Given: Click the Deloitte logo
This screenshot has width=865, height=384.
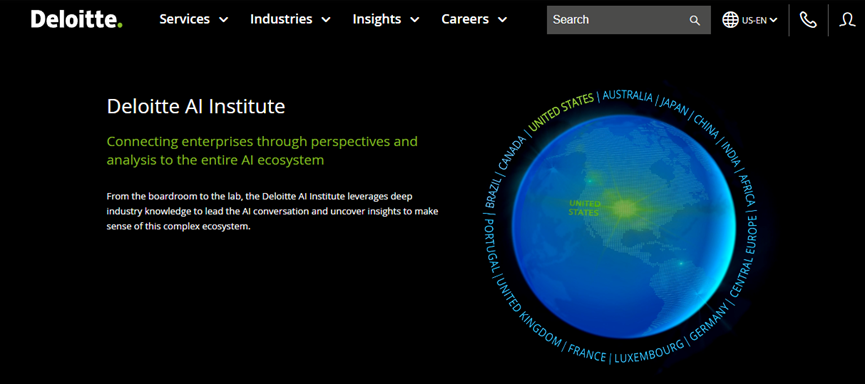Looking at the screenshot, I should [77, 19].
